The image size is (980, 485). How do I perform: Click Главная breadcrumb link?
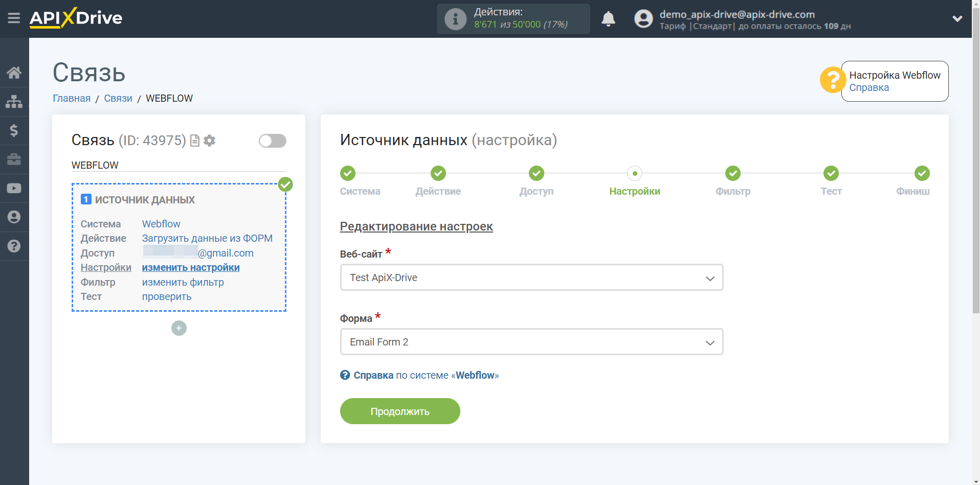pyautogui.click(x=72, y=99)
